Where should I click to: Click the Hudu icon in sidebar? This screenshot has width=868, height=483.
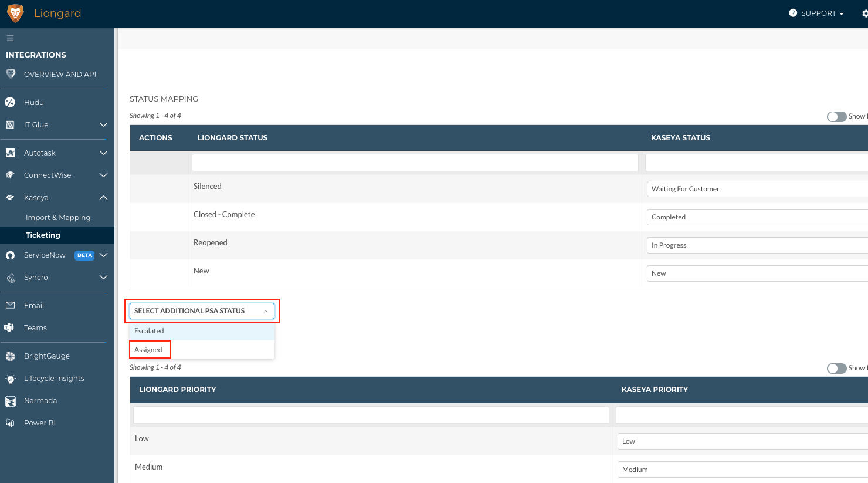10,102
